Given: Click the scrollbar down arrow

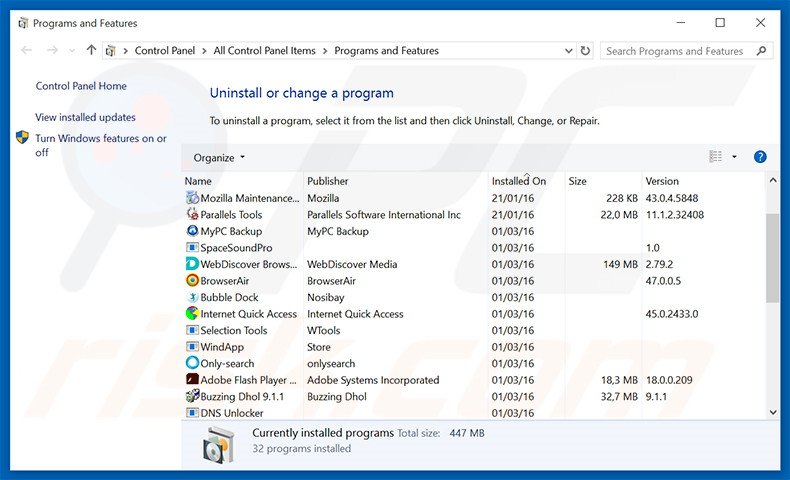Looking at the screenshot, I should (773, 412).
